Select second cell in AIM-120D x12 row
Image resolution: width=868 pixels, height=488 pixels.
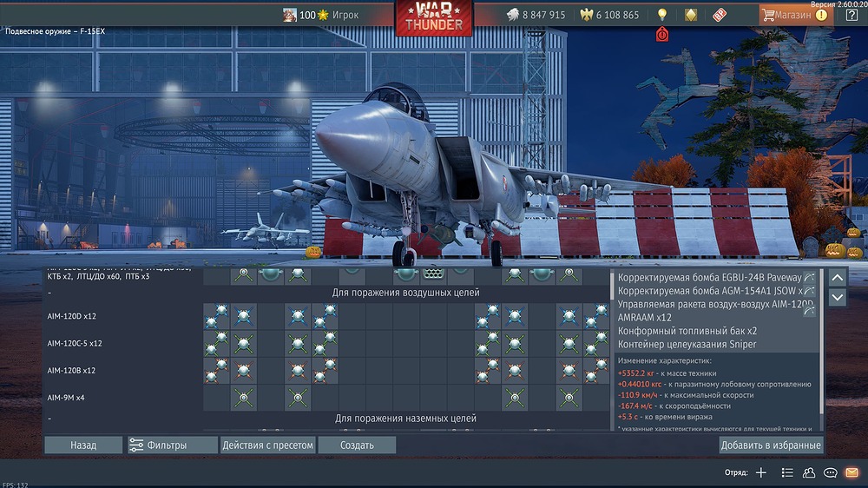[244, 316]
